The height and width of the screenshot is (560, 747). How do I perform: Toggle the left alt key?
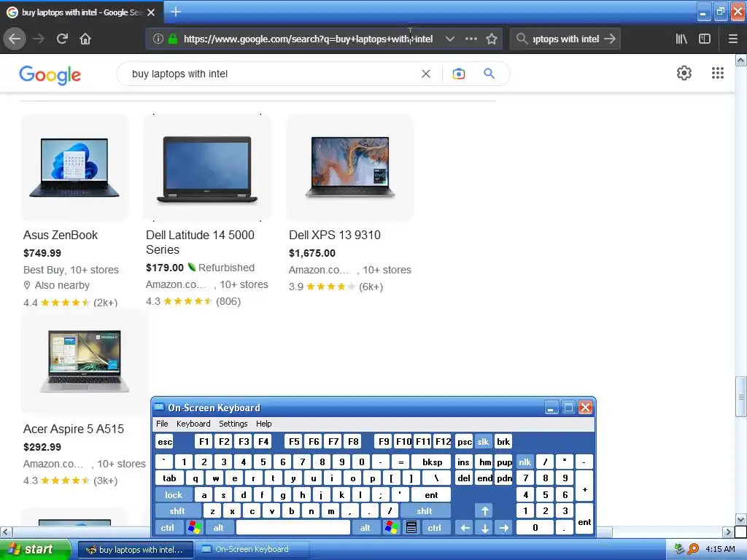tap(219, 528)
